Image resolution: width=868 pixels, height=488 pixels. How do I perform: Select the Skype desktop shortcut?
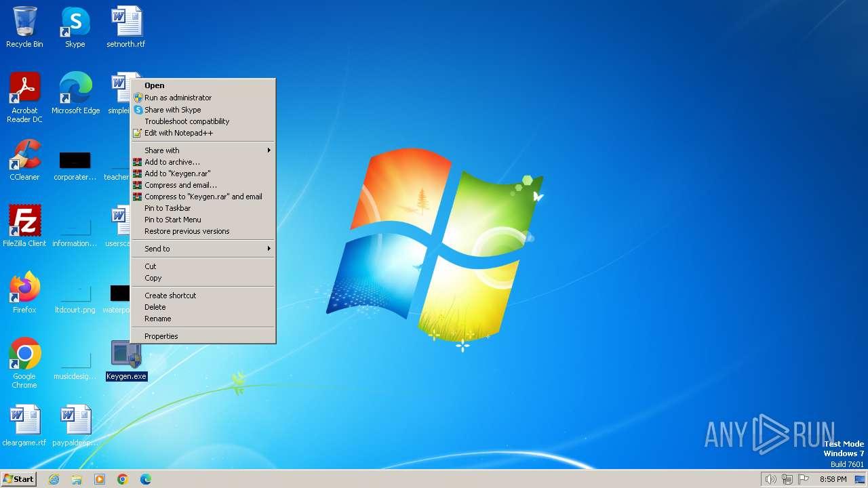pyautogui.click(x=75, y=27)
